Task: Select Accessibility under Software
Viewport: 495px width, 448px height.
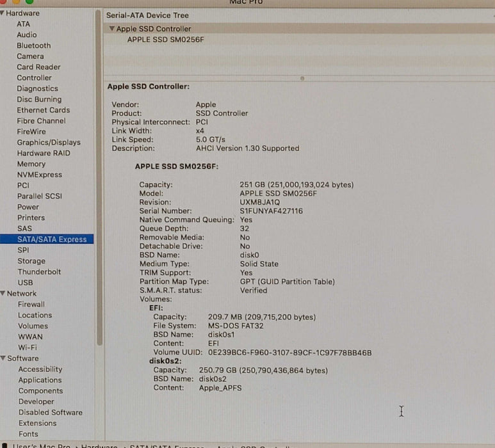Action: [x=40, y=369]
